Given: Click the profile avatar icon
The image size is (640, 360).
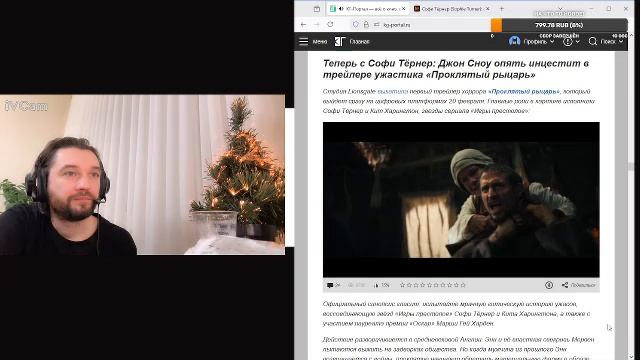Looking at the screenshot, I should (x=515, y=41).
